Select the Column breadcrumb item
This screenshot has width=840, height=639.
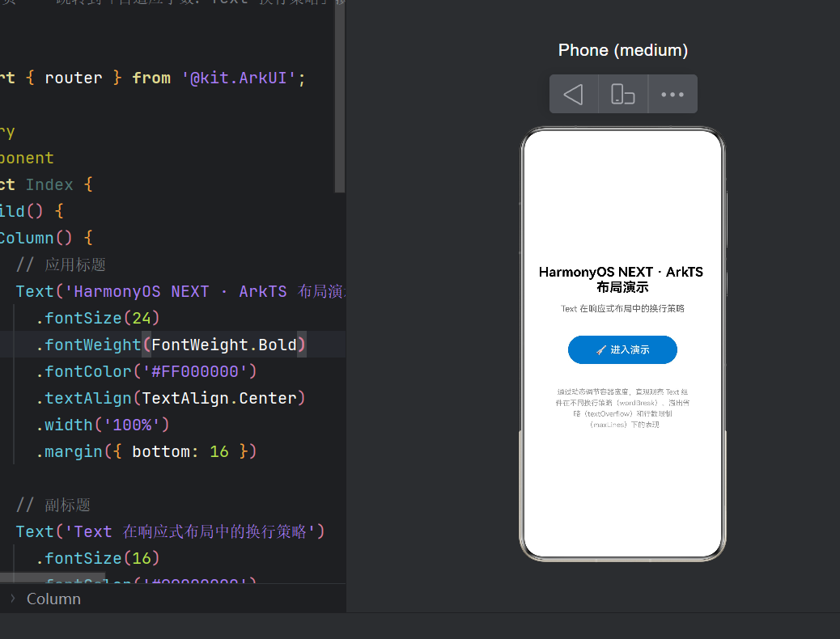click(x=53, y=599)
